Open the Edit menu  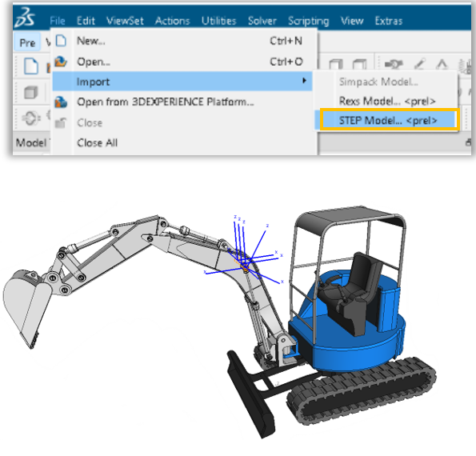[x=86, y=21]
